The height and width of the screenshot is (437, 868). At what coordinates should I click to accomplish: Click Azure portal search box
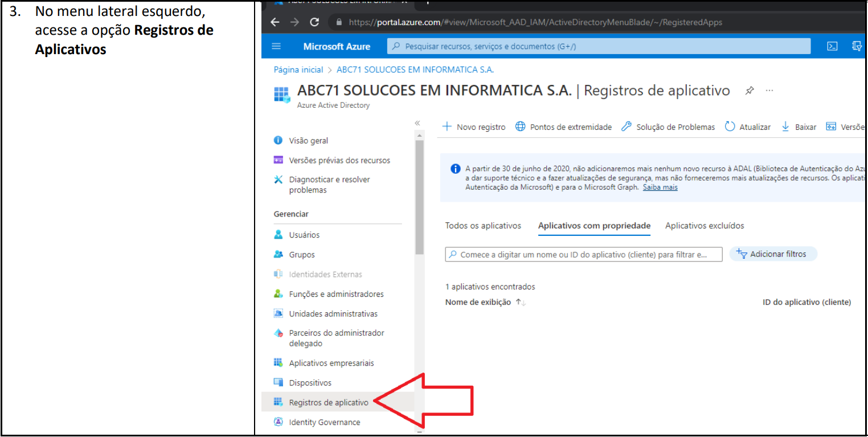click(x=599, y=47)
